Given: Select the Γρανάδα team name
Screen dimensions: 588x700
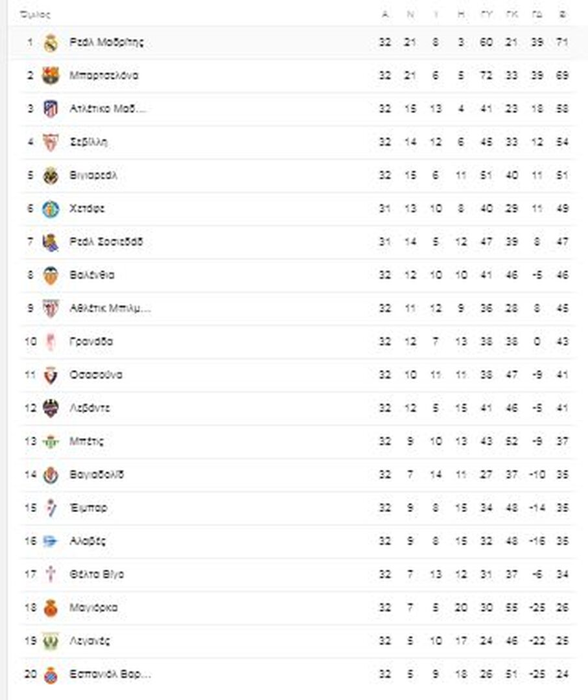Looking at the screenshot, I should coord(91,342).
